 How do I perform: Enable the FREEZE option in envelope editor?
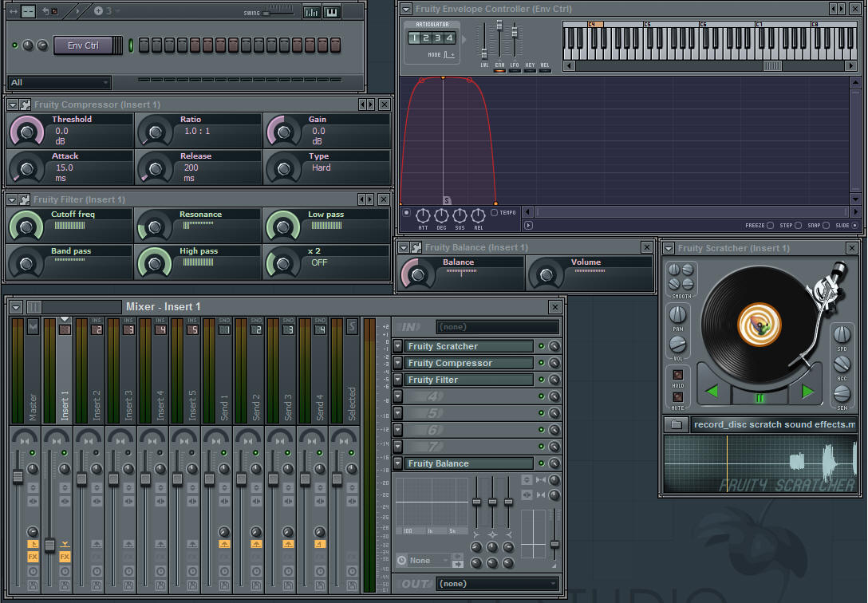770,226
